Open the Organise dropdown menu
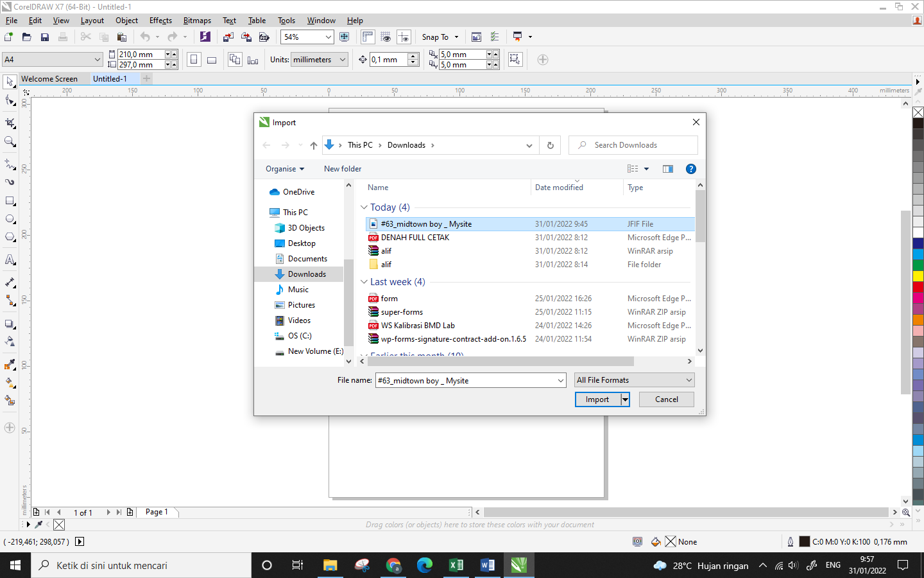This screenshot has width=924, height=578. 285,169
